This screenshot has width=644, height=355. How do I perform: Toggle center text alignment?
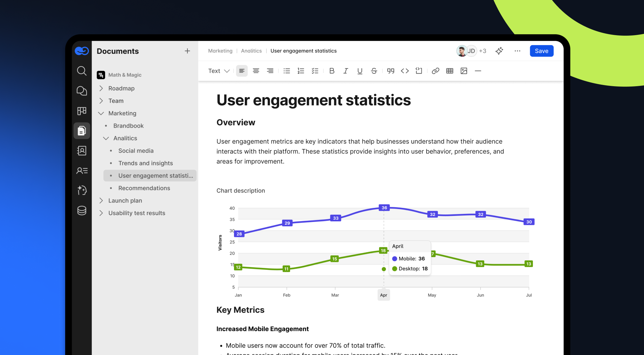[x=256, y=71]
